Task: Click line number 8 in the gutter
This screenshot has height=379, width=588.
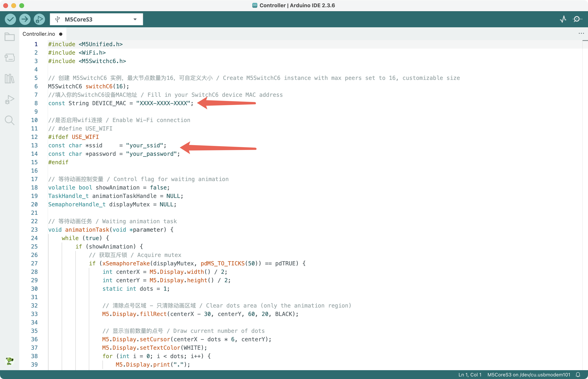Action: pyautogui.click(x=36, y=103)
